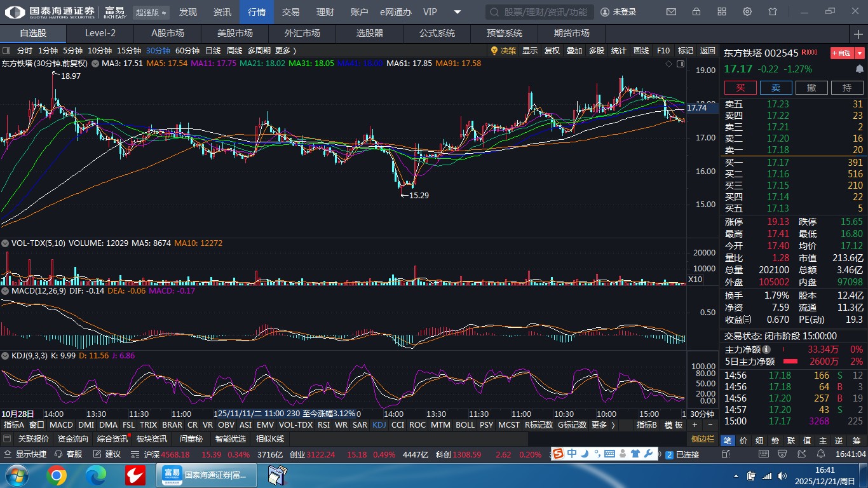The width and height of the screenshot is (868, 488).
Task: Open the settings gear icon
Action: tap(747, 12)
